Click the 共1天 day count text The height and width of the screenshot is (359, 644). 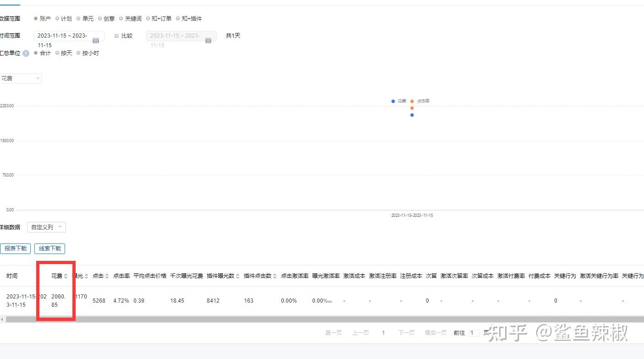pyautogui.click(x=233, y=36)
